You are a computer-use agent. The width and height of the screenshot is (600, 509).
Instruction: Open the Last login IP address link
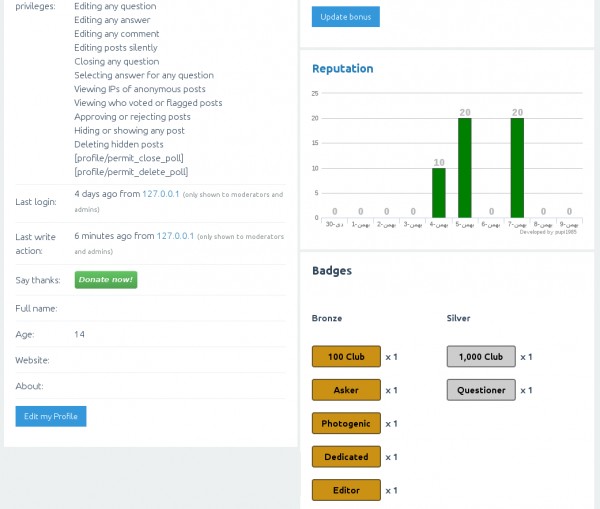point(161,194)
